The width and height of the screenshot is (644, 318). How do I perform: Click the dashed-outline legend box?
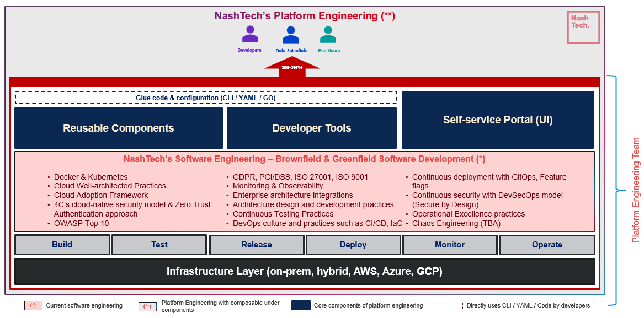pos(454,305)
